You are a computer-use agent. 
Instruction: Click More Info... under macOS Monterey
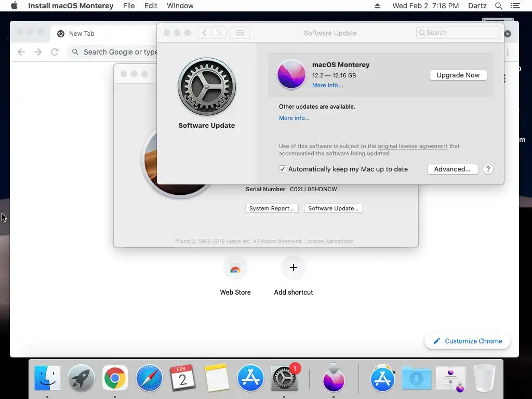[327, 85]
